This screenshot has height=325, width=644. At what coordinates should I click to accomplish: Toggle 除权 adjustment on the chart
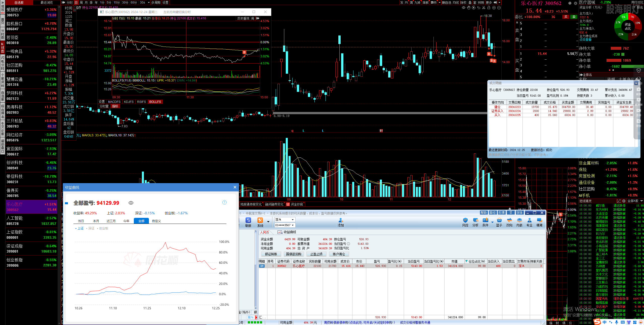(463, 3)
